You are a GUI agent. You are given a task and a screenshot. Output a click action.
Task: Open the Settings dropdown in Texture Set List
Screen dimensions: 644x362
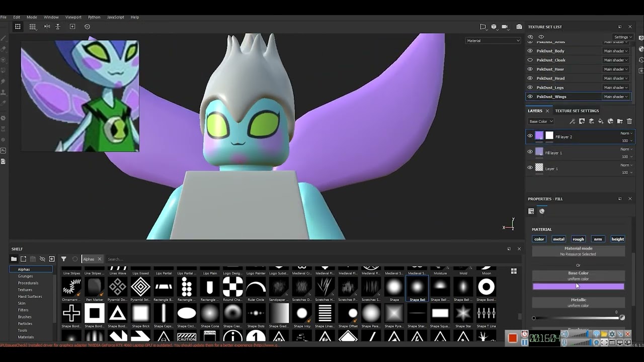pos(623,37)
